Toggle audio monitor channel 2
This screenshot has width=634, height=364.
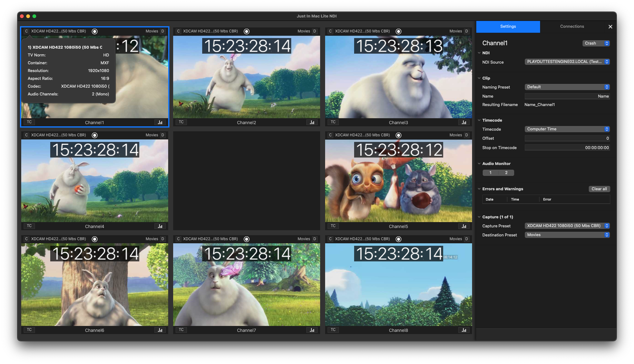(506, 172)
